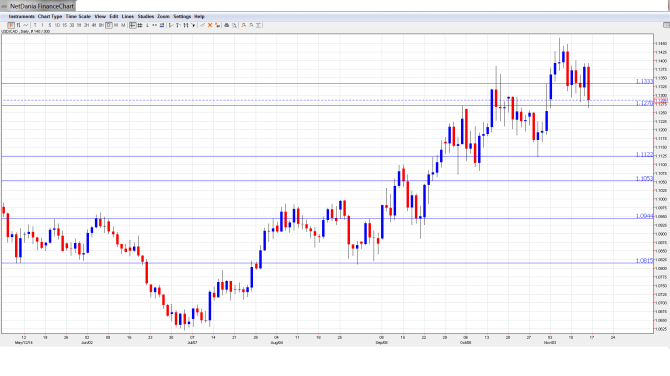This screenshot has width=670, height=376.
Task: Print the chart using printer icon
Action: (x=227, y=25)
